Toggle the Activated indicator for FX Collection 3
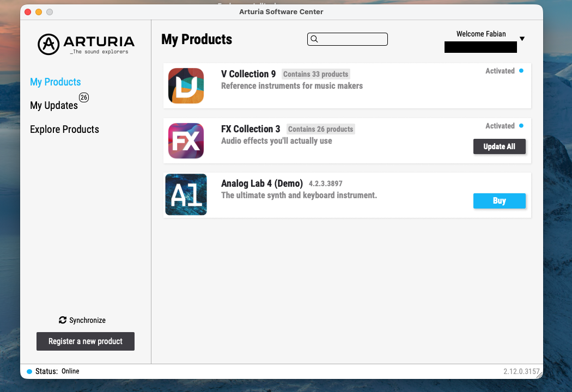The width and height of the screenshot is (572, 392). pos(522,126)
